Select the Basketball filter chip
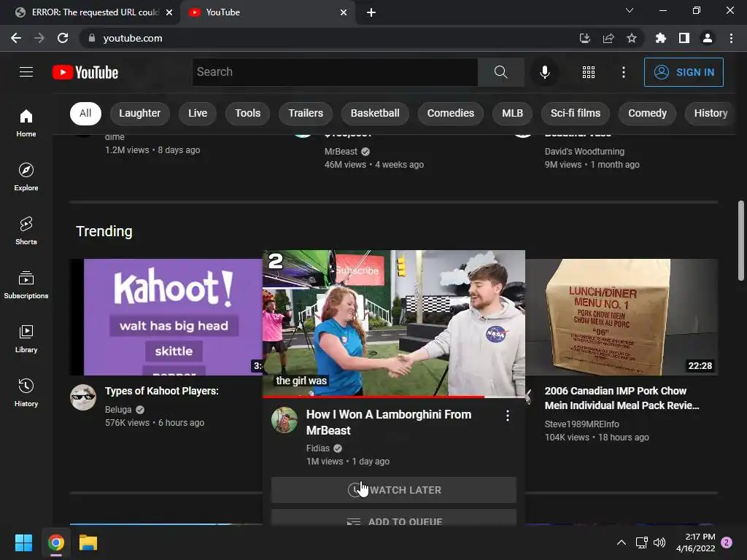The height and width of the screenshot is (560, 747). click(x=375, y=113)
